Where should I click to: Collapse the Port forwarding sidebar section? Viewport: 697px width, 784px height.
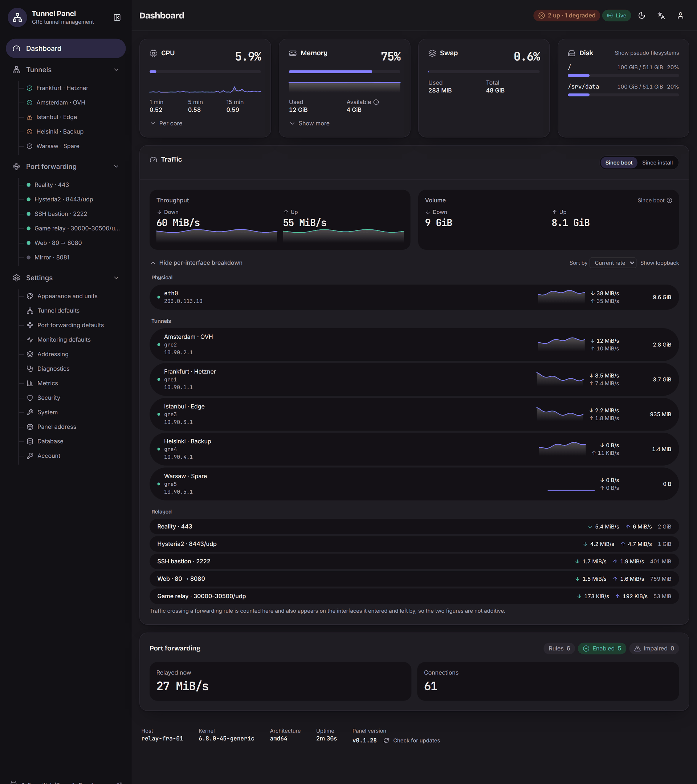coord(116,167)
